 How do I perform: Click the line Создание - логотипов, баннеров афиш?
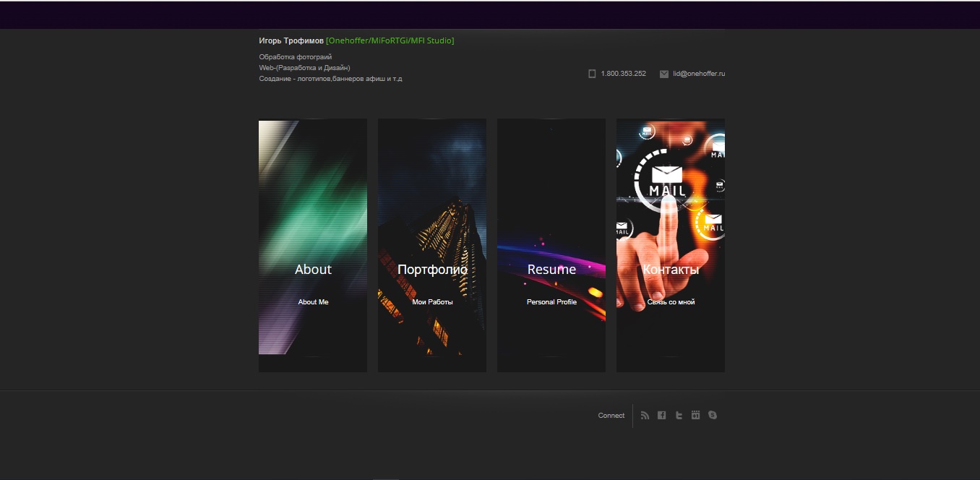point(330,78)
